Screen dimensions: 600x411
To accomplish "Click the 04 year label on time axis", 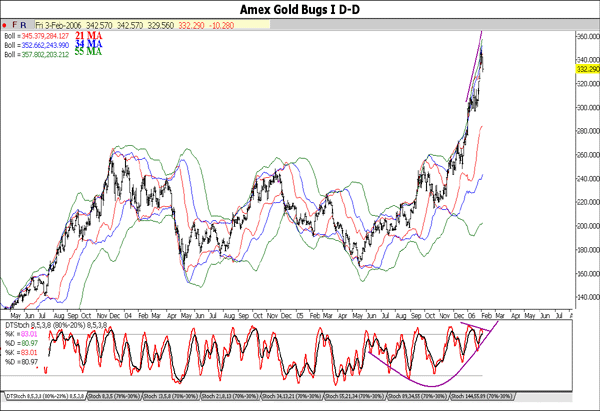I will pos(128,316).
